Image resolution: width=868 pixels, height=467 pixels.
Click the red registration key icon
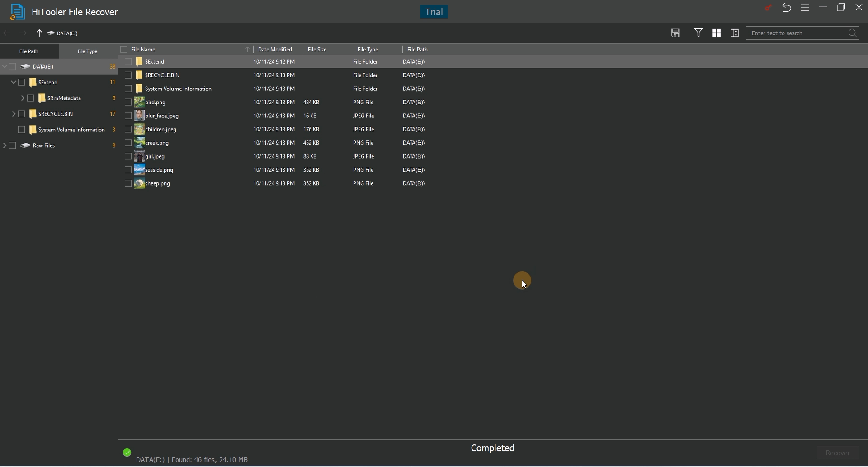[x=768, y=7]
